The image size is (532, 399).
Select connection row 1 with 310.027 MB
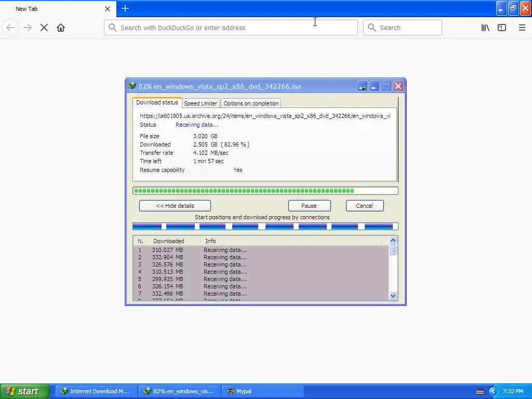pyautogui.click(x=261, y=250)
